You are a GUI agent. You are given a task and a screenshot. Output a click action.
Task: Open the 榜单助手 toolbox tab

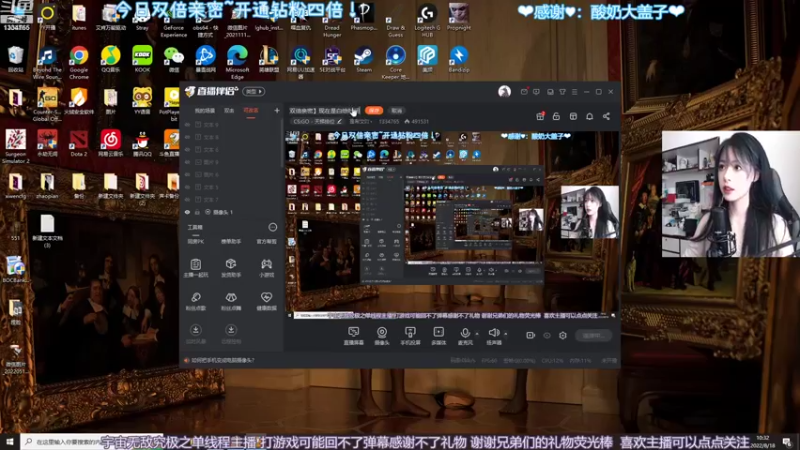pos(231,241)
